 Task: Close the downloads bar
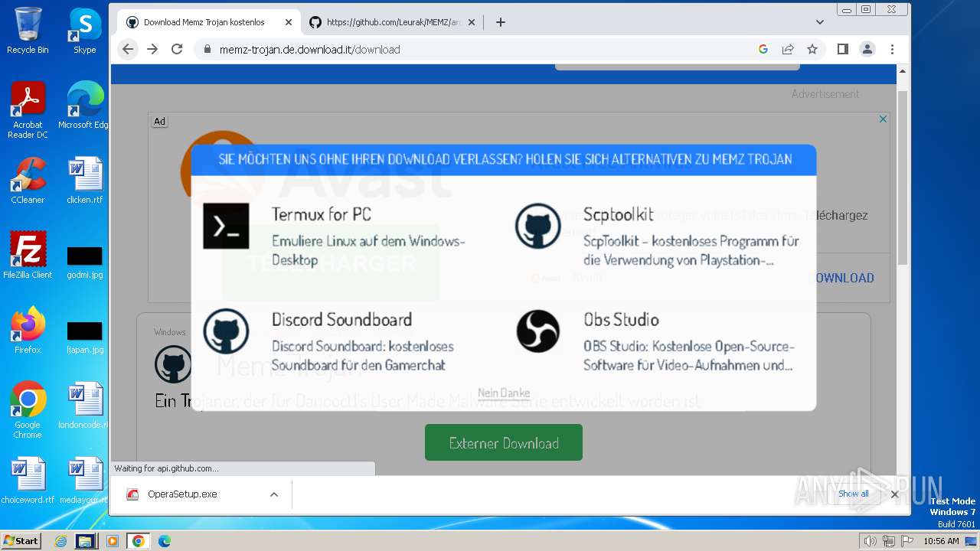click(894, 494)
